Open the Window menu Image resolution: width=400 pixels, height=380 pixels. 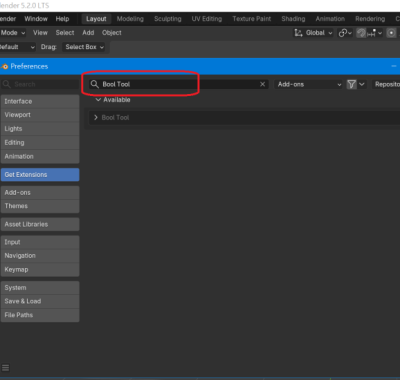[36, 19]
